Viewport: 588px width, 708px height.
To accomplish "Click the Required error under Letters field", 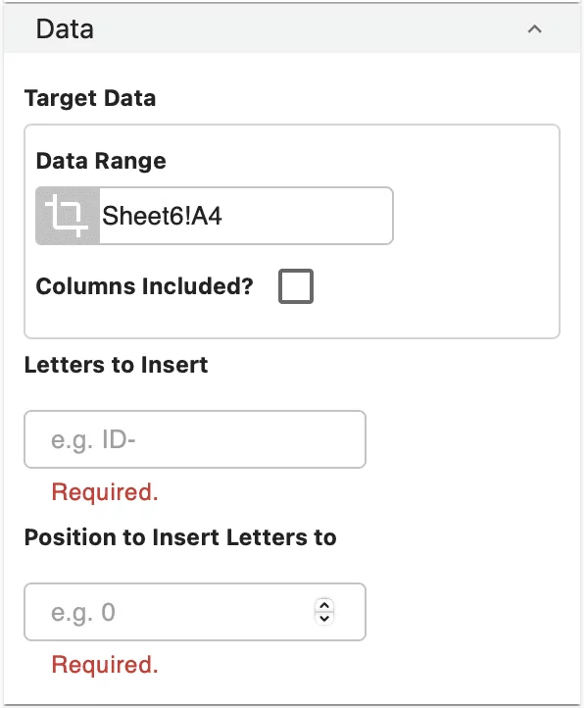I will click(x=105, y=492).
